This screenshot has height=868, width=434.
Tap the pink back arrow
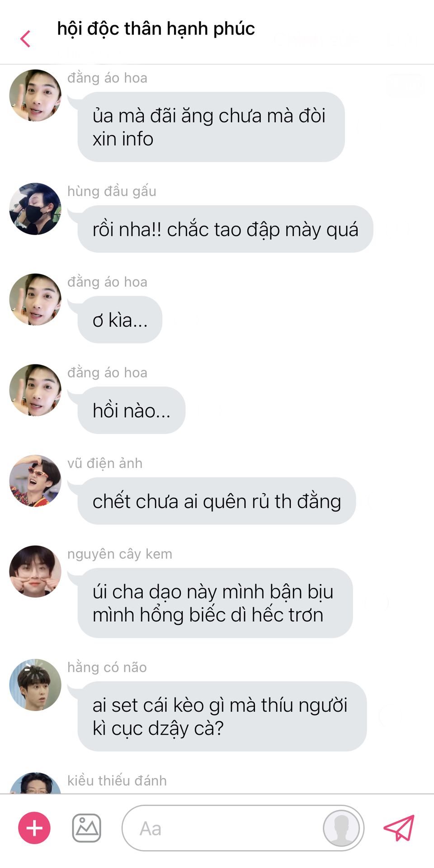pos(26,39)
